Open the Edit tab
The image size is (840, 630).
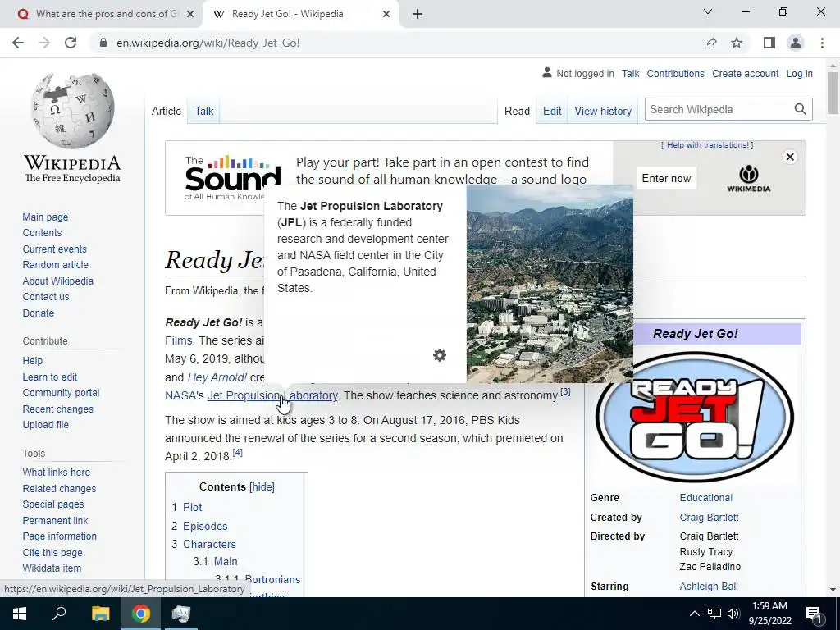pos(552,111)
